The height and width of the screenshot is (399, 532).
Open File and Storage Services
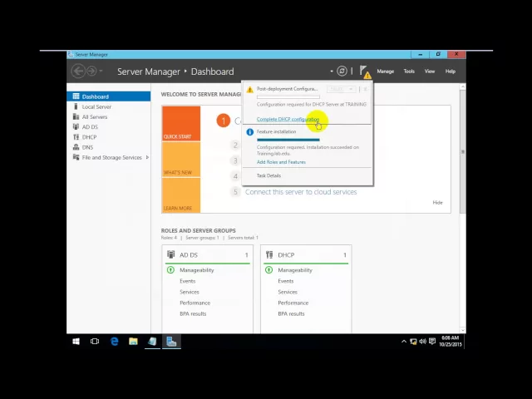pyautogui.click(x=111, y=157)
